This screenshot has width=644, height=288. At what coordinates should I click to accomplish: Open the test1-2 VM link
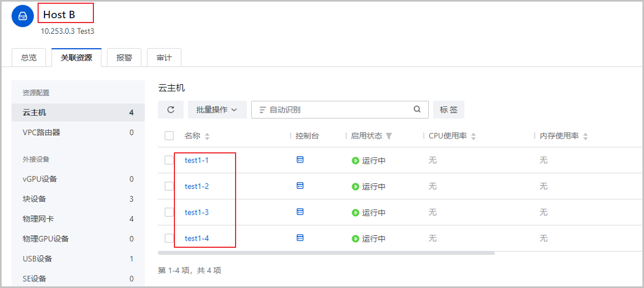coord(196,186)
